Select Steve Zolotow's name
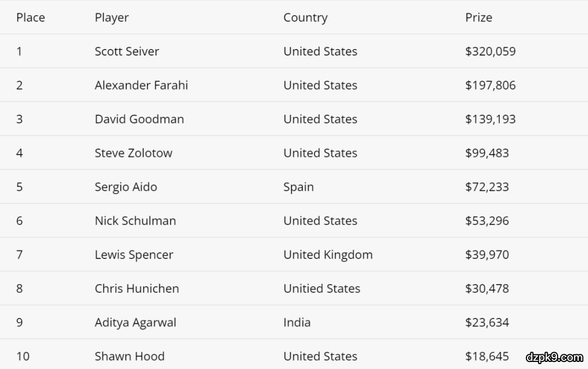 [x=133, y=153]
